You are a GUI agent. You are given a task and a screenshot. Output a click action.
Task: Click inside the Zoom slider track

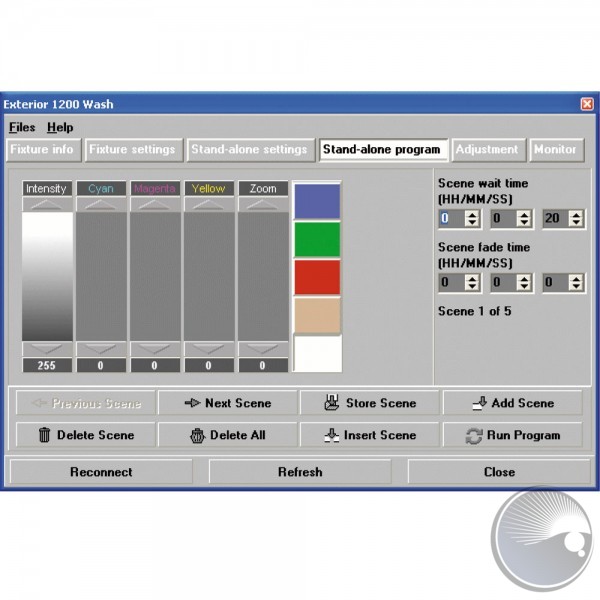click(263, 277)
